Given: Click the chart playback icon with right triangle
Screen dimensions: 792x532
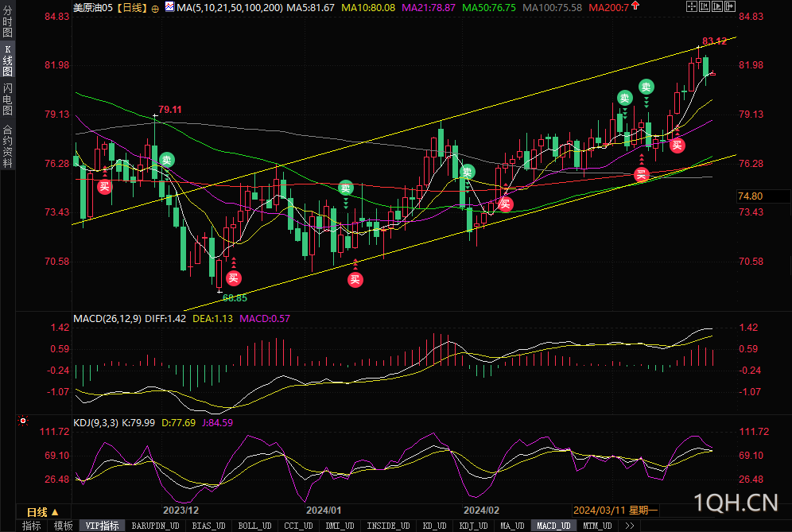Looking at the screenshot, I should (717, 6).
